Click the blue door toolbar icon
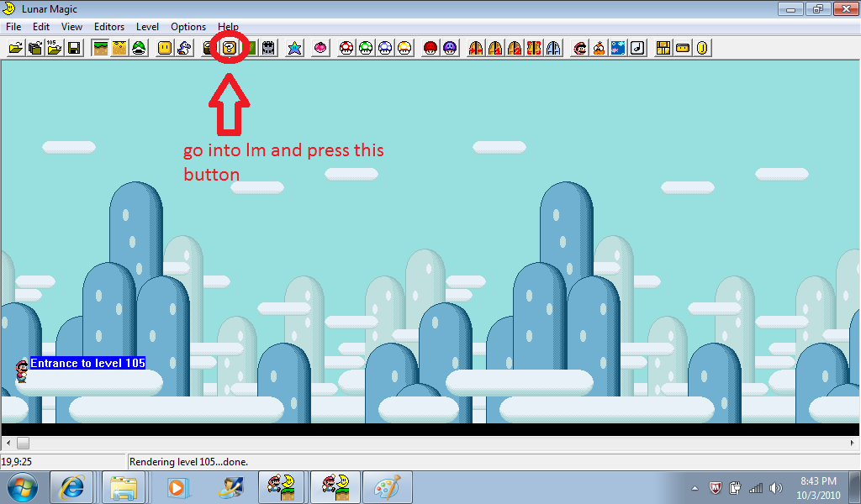The height and width of the screenshot is (504, 861). point(553,48)
